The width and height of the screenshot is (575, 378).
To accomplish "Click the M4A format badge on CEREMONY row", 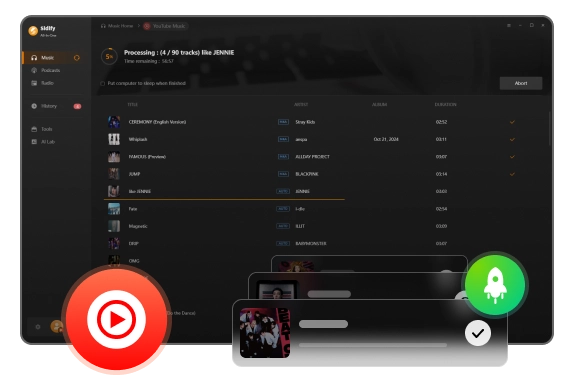I will [x=283, y=122].
